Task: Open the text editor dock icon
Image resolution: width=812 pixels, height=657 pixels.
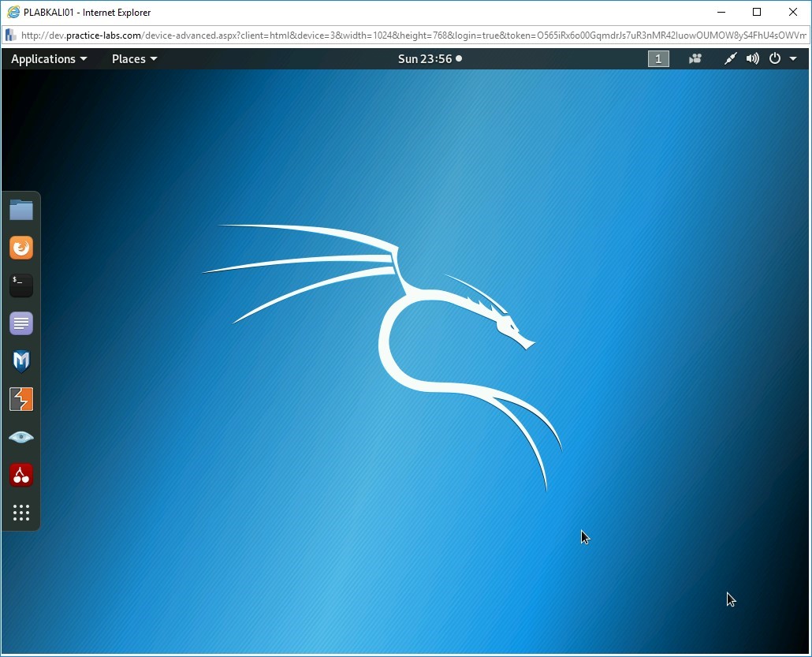Action: tap(21, 323)
